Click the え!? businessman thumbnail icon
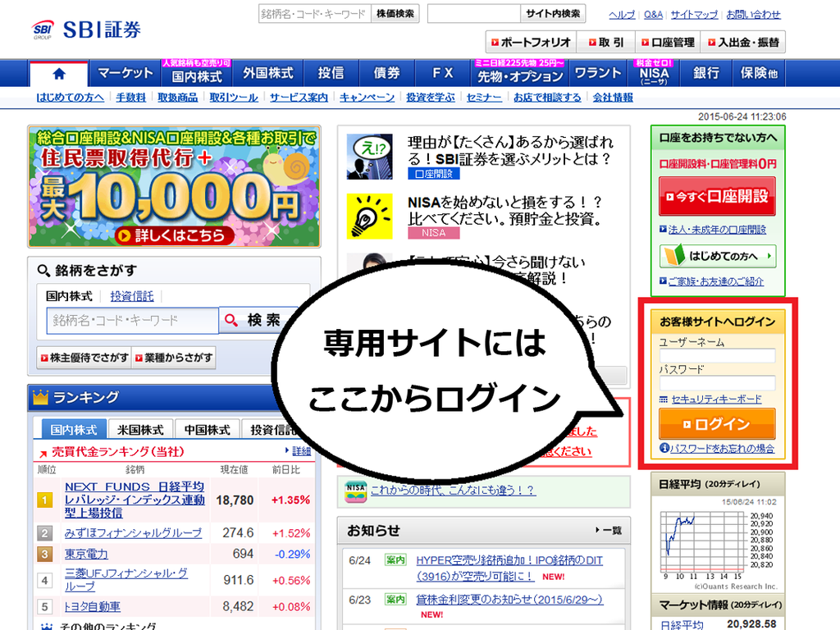 (368, 156)
